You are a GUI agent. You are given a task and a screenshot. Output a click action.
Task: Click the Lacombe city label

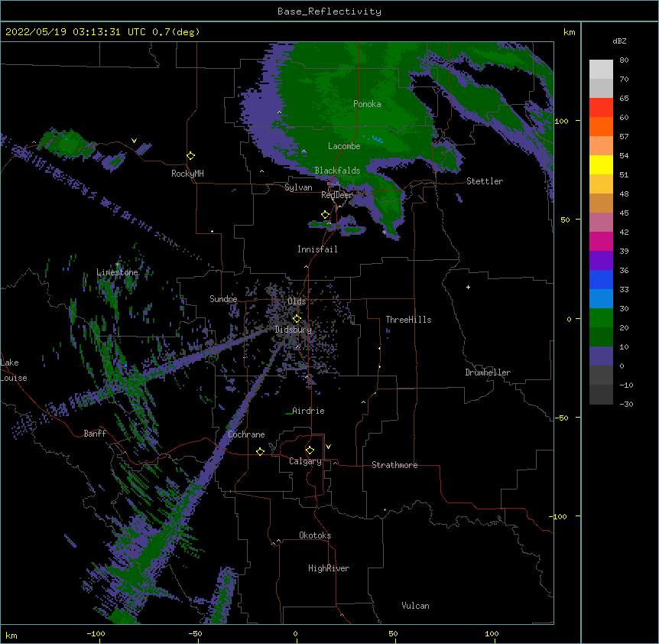pos(344,146)
